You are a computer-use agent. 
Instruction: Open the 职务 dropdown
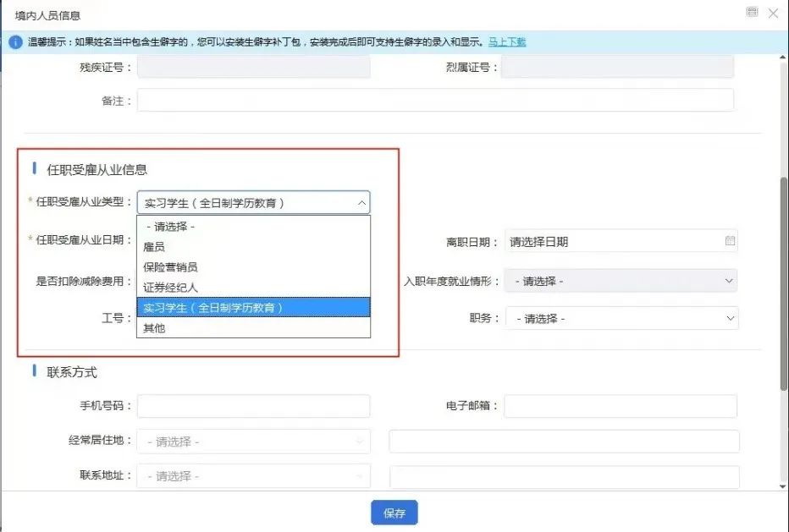[622, 318]
